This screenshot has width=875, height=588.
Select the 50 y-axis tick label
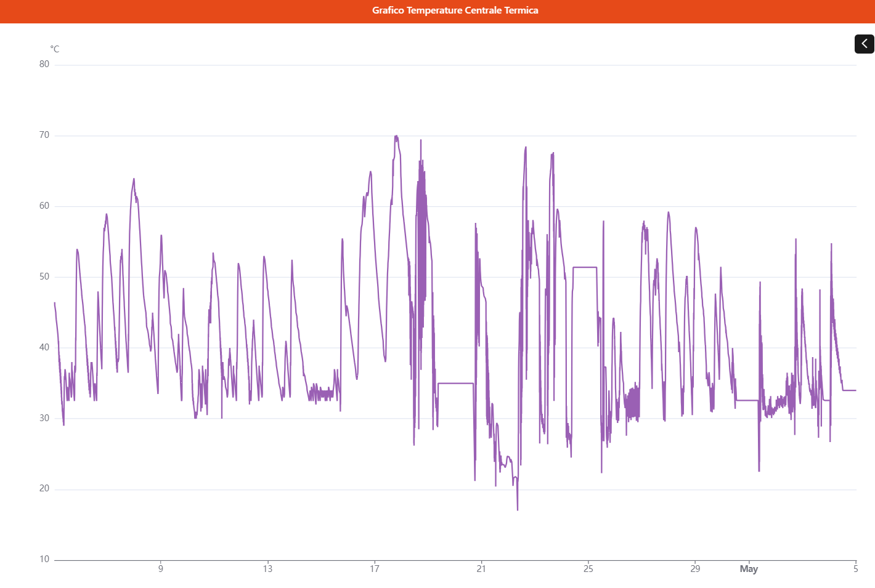[x=44, y=276]
